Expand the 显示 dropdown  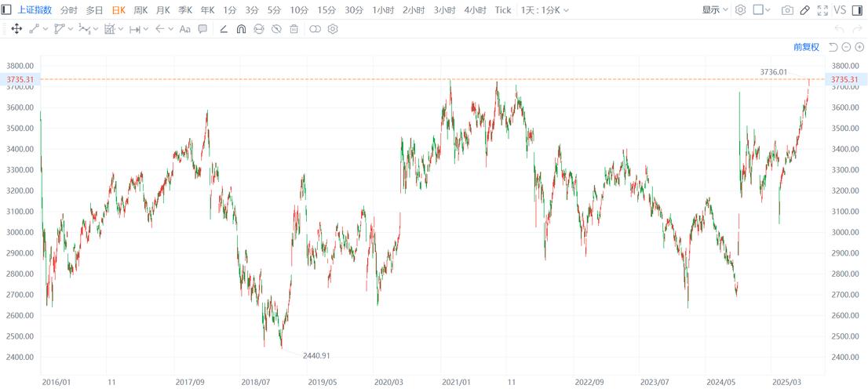715,10
